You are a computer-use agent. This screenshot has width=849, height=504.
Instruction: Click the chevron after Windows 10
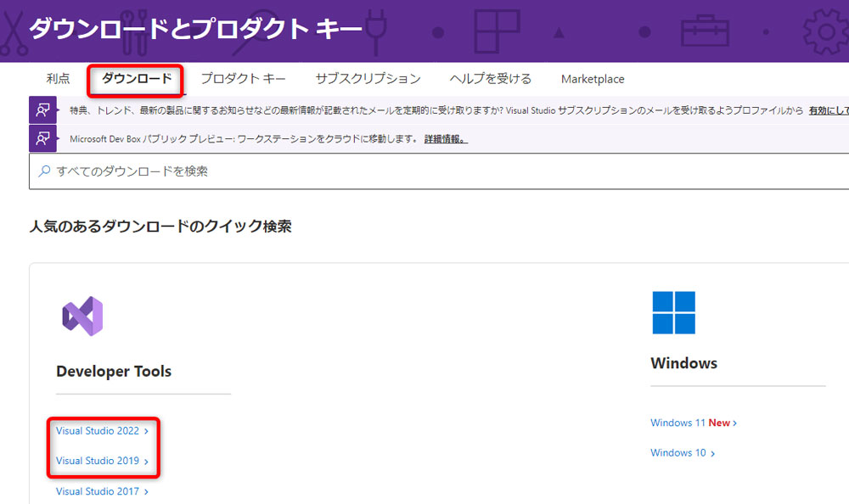713,454
